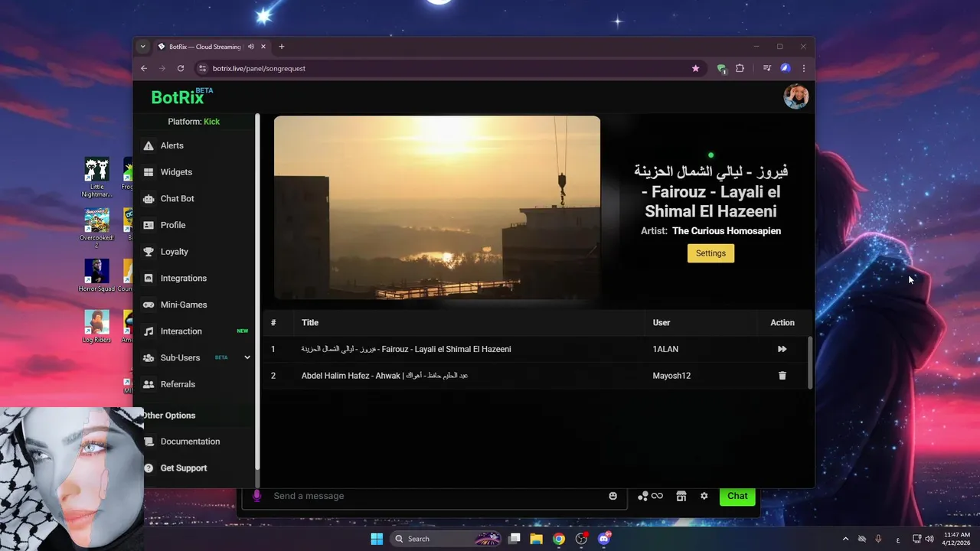The image size is (980, 551).
Task: Open the browser media control icon
Action: pos(766,68)
